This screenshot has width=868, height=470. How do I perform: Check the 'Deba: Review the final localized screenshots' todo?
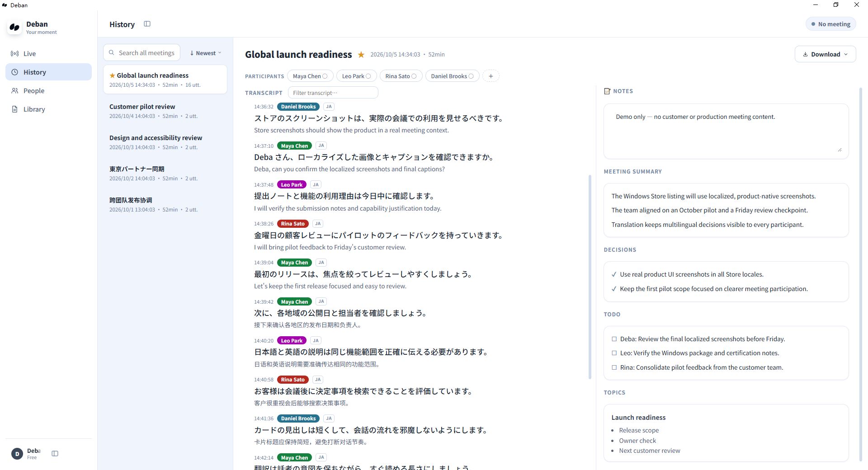click(x=614, y=339)
